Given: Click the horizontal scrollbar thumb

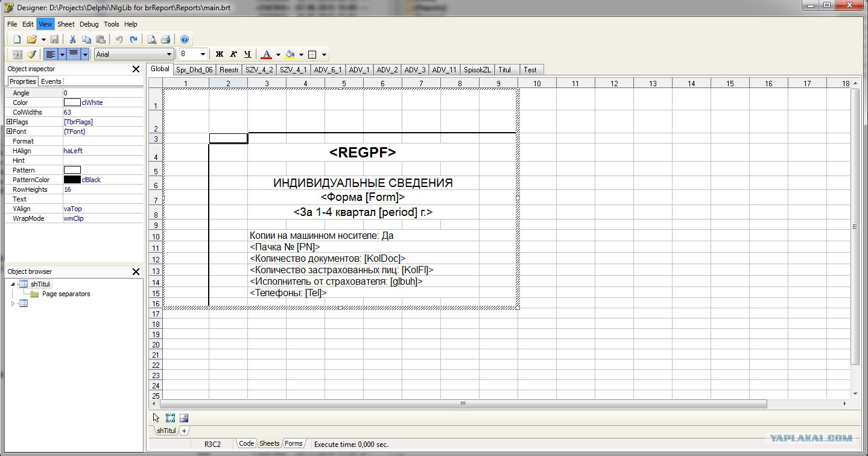Looking at the screenshot, I should [463, 404].
